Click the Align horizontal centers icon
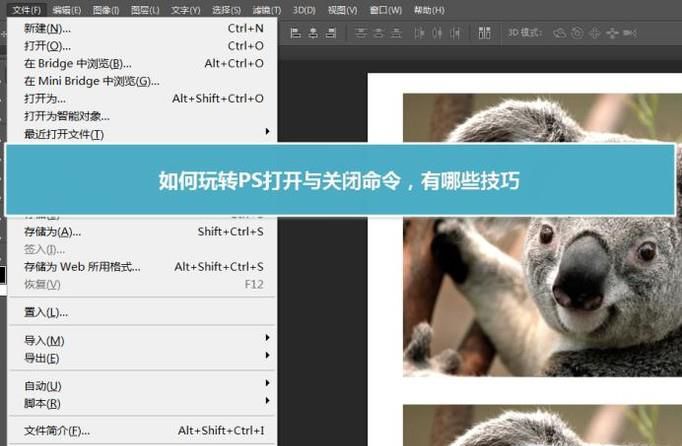The image size is (682, 446). [313, 33]
